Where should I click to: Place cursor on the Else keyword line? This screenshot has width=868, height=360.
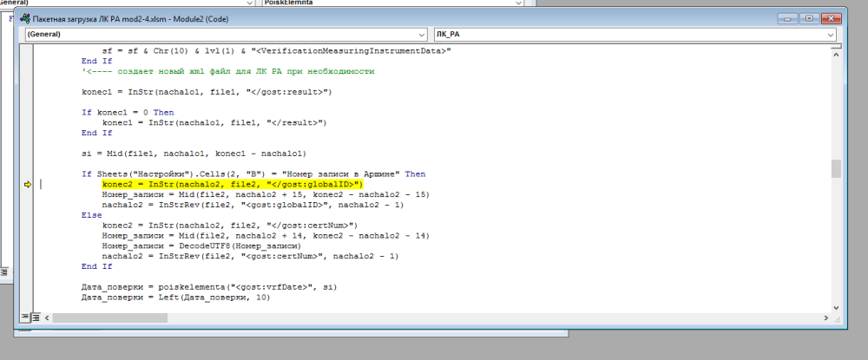[91, 213]
